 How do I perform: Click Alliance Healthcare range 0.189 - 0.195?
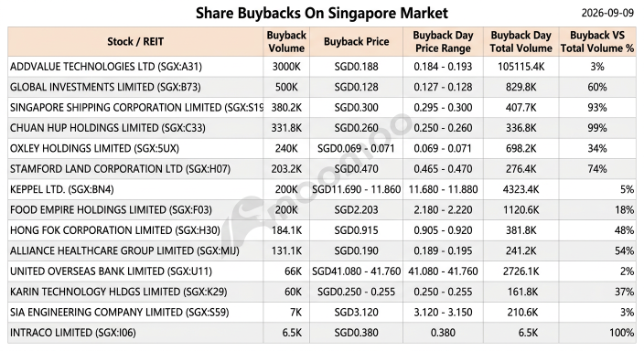tap(443, 250)
